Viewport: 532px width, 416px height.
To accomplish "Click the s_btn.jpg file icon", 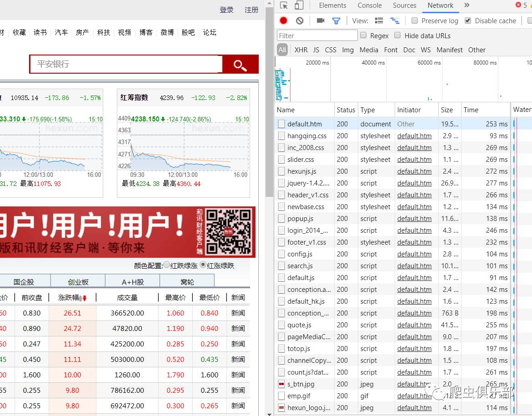I will tap(281, 384).
